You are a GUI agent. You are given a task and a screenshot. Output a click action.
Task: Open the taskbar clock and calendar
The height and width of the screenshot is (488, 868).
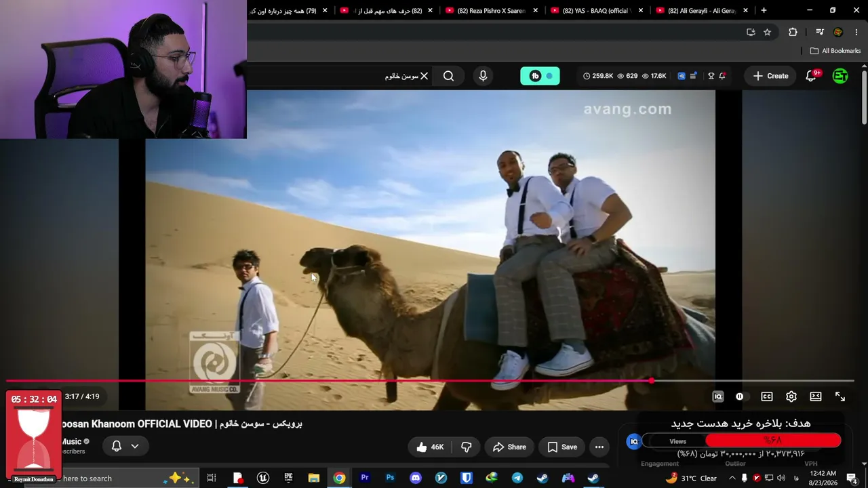[x=823, y=478]
